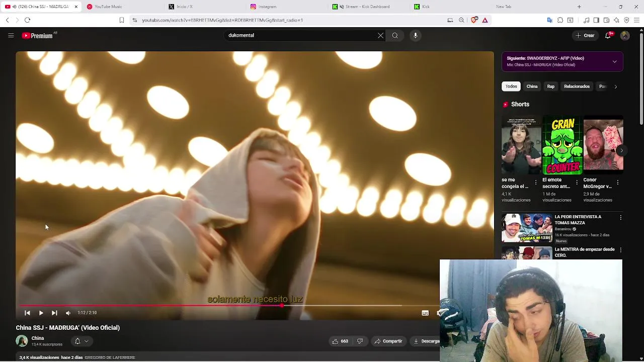Switch to the Stream - Kick Dashboard tab
Screen dimensions: 644x362
coord(369,7)
